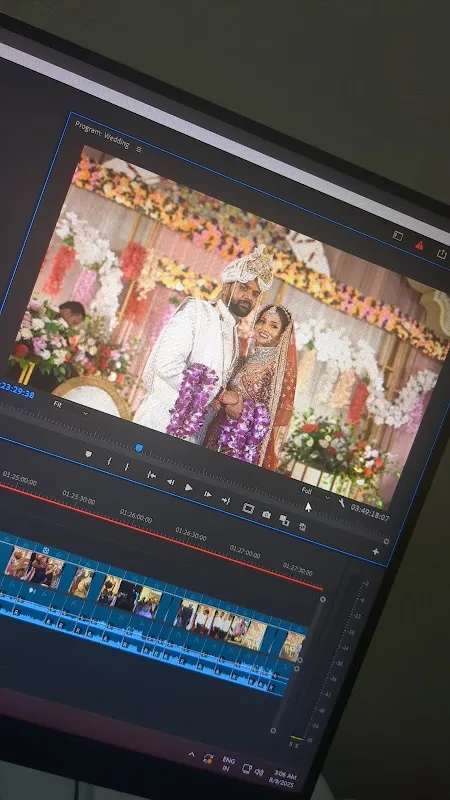Select the single-figure clip after the first gap
Screen dimensions: 450x800
(x=82, y=582)
